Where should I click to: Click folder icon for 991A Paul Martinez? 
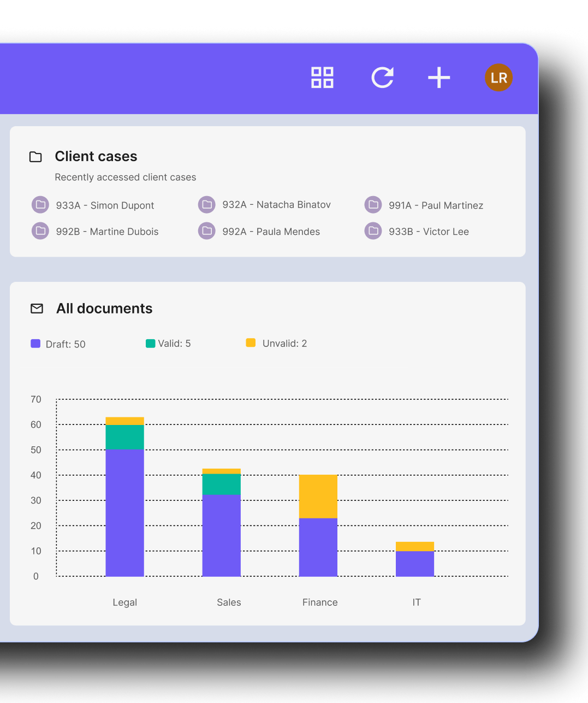pyautogui.click(x=373, y=205)
